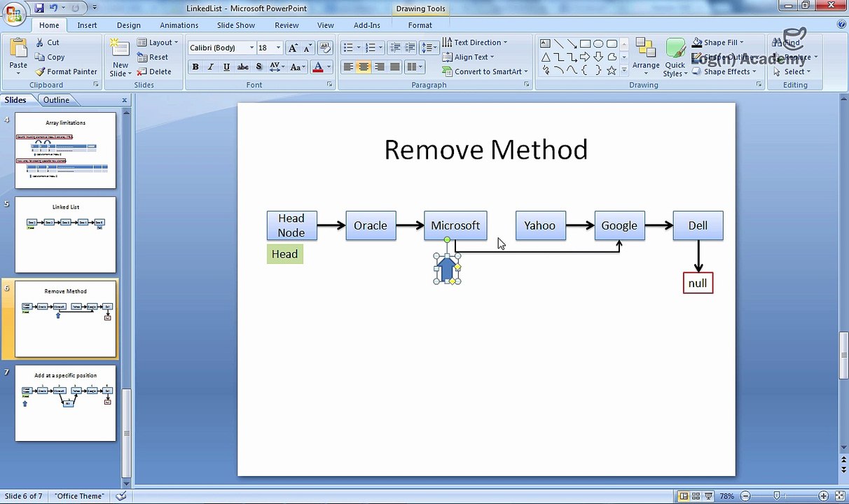
Task: Open the font color swatch dropdown
Action: click(x=329, y=67)
